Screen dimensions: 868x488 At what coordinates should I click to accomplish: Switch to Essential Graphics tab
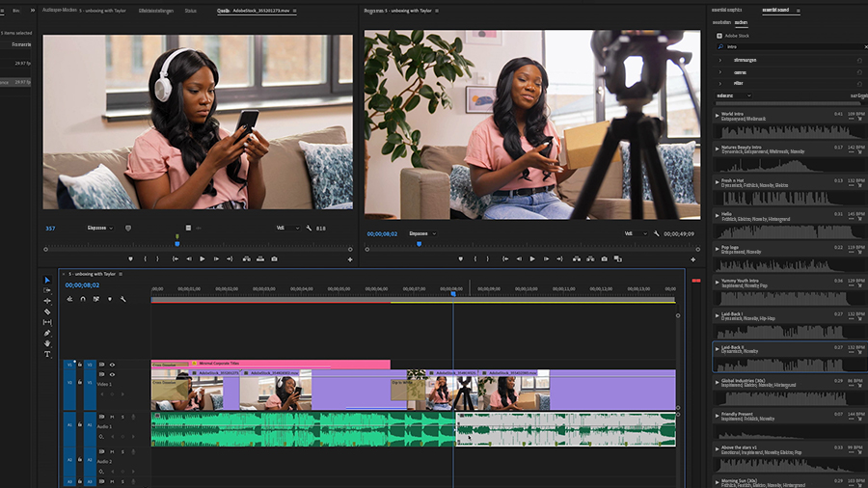(726, 10)
